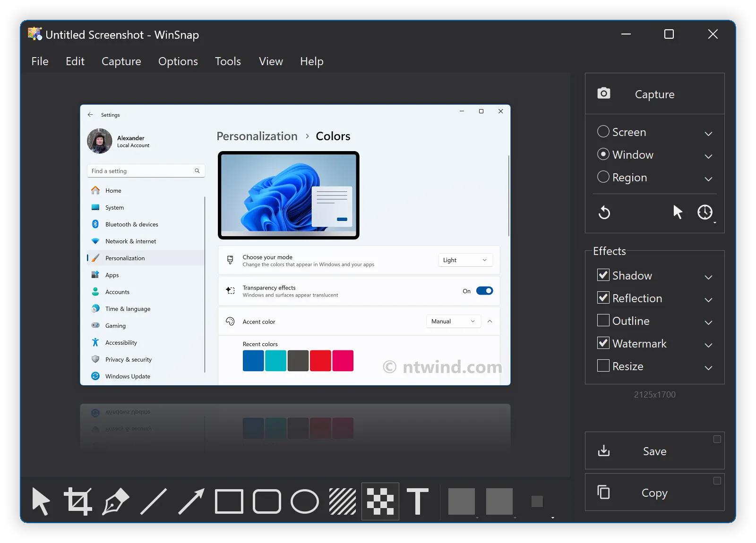Click the Save button
756x543 pixels.
(655, 451)
